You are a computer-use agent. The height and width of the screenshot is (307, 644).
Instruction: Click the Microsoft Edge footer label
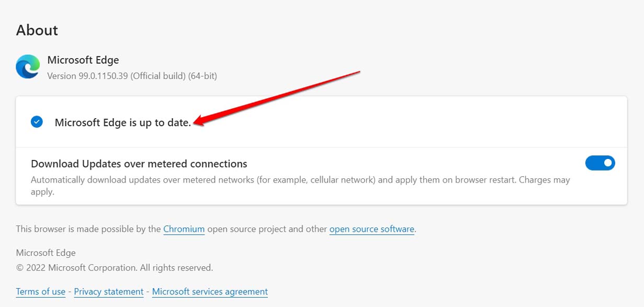point(46,253)
